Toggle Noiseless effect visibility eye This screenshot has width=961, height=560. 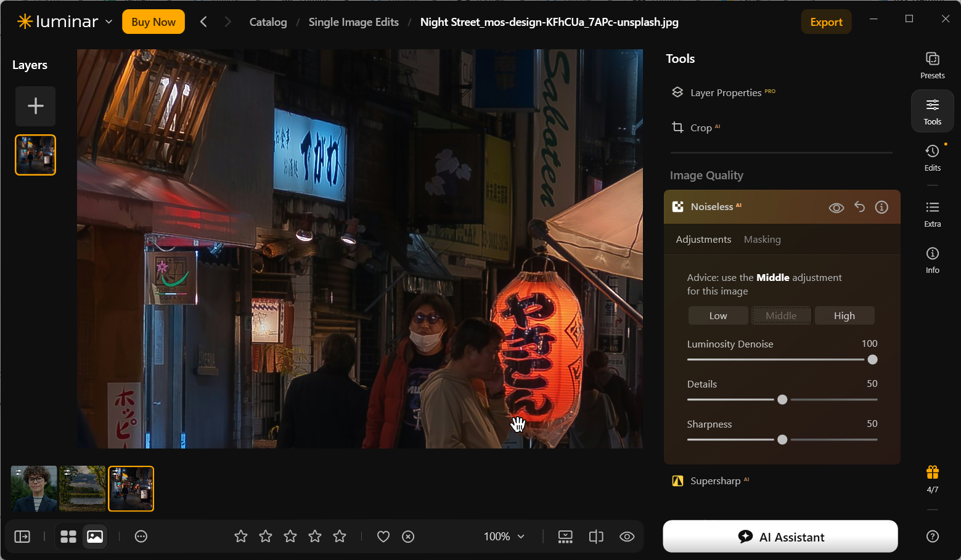coord(836,208)
